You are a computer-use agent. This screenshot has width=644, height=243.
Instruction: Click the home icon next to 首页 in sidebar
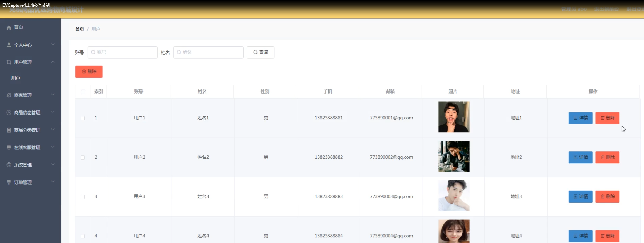pos(9,27)
